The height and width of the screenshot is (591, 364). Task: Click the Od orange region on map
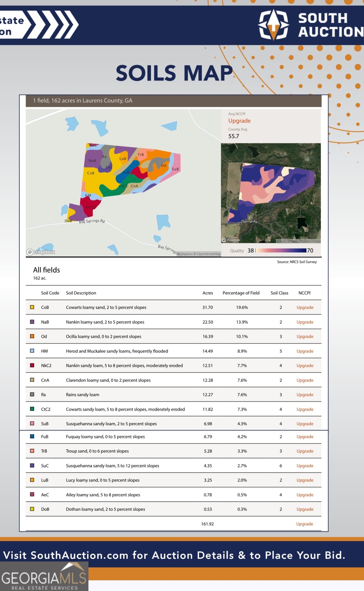(x=161, y=167)
